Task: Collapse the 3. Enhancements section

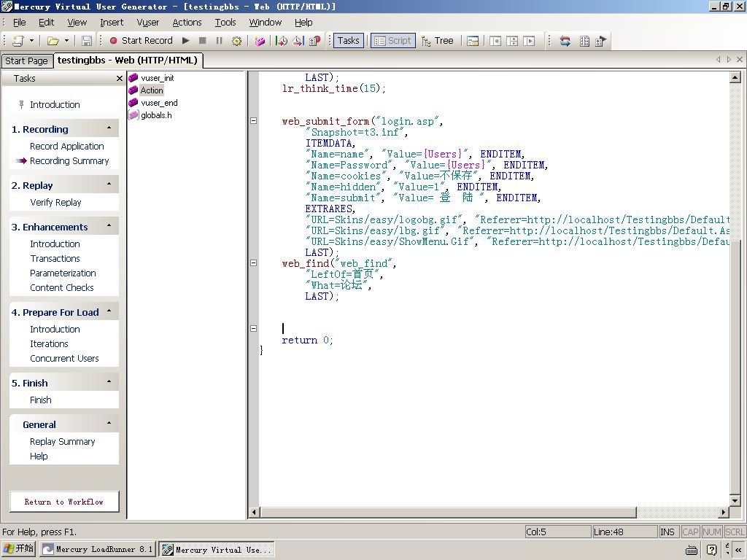Action: point(109,226)
